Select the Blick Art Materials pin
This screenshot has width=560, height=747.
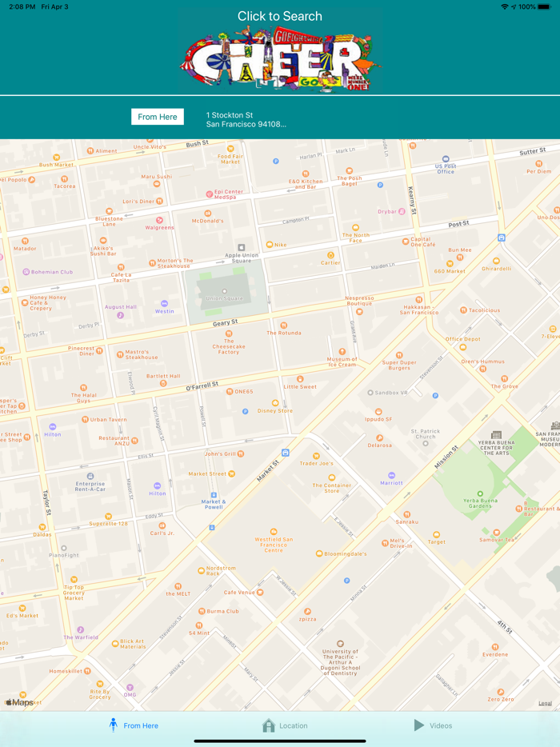[115, 644]
